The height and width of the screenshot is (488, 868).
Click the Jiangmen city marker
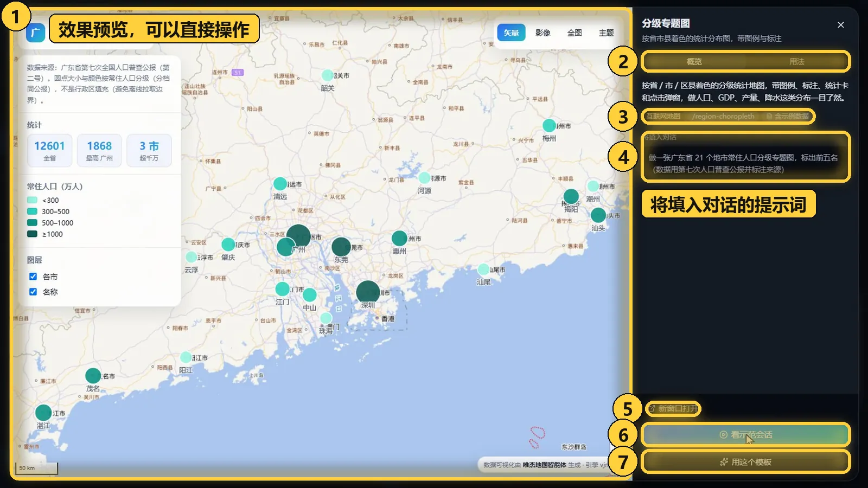[x=283, y=288]
